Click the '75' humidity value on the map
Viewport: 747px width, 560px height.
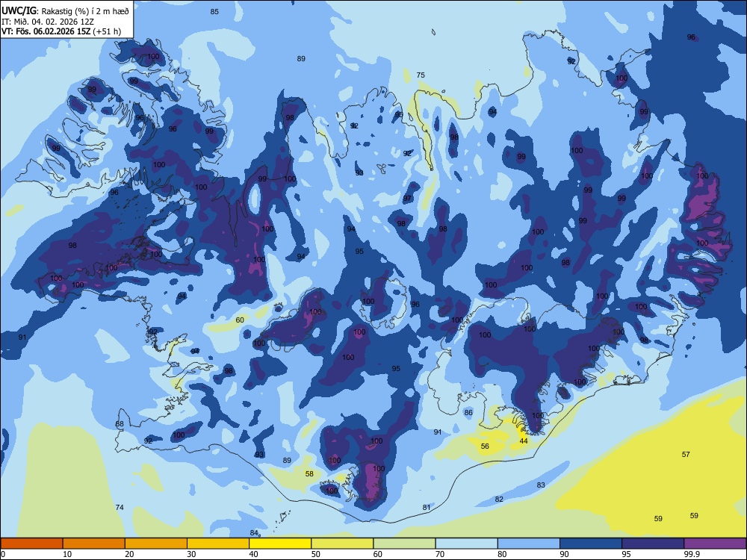point(420,75)
